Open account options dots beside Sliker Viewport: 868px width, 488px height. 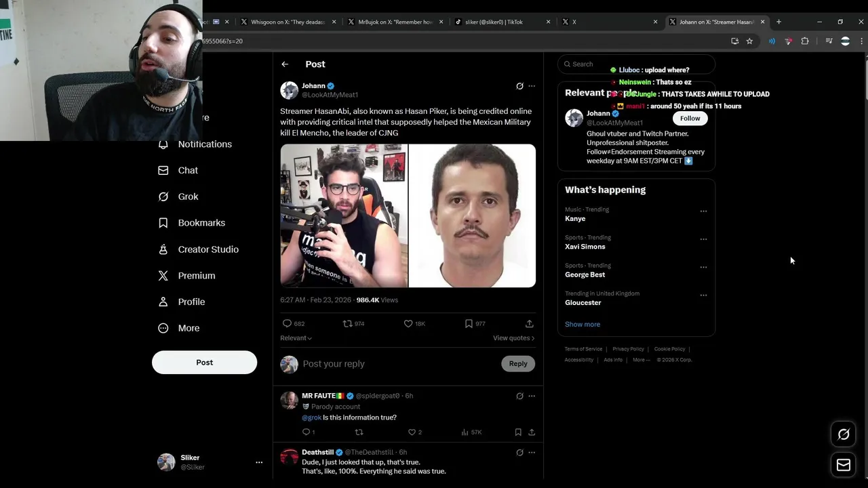click(259, 462)
